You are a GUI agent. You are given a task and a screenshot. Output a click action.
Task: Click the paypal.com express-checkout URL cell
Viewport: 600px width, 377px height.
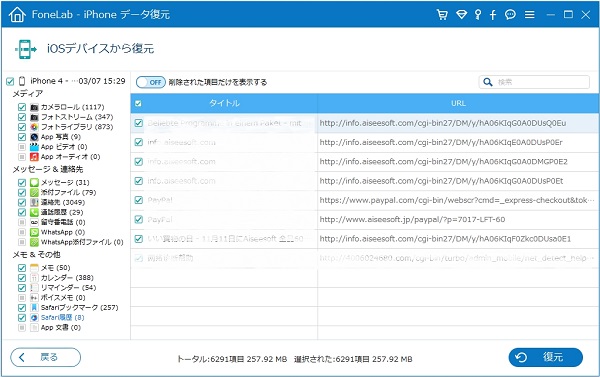[458, 200]
